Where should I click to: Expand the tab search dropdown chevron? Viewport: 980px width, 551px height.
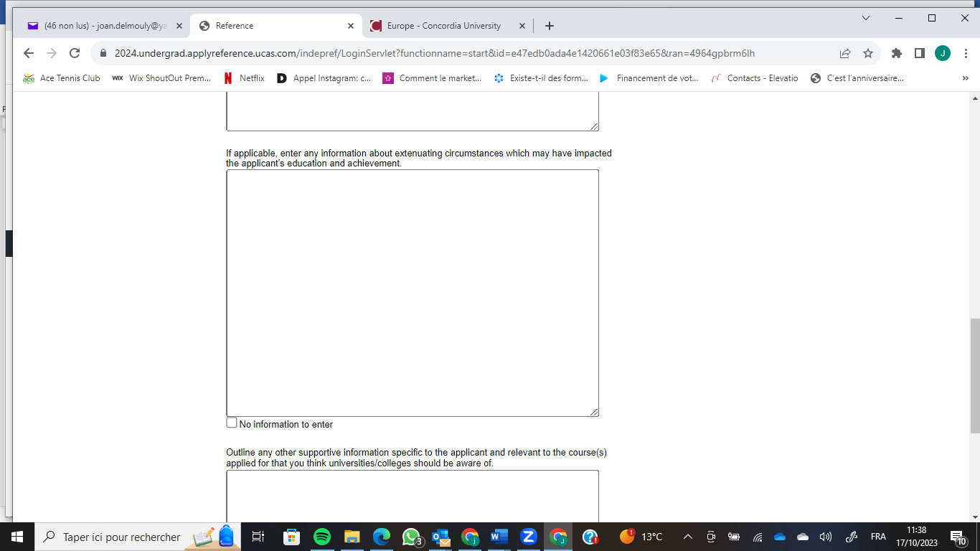[x=866, y=18]
